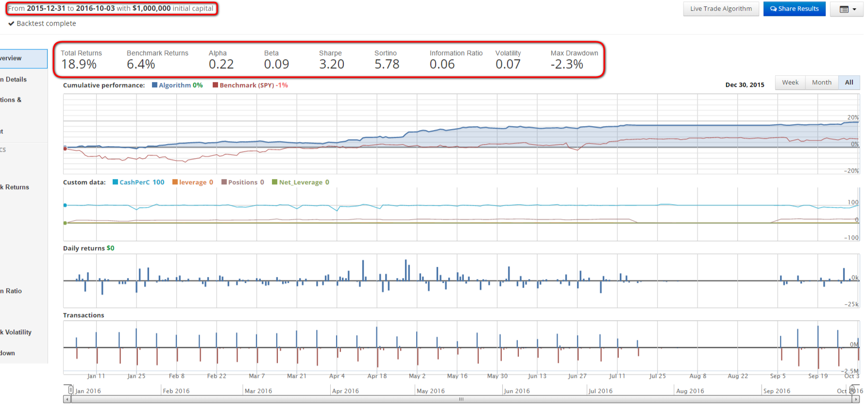Select the Week zoom range
Image resolution: width=868 pixels, height=409 pixels.
[x=790, y=82]
